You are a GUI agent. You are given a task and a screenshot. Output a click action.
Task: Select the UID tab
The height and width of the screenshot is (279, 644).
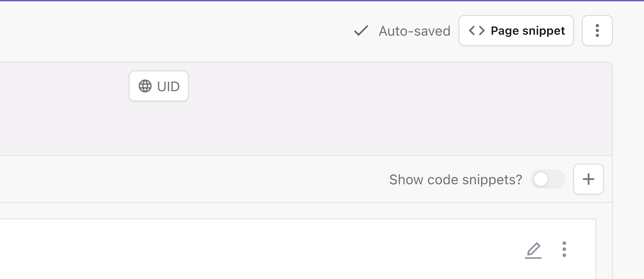pyautogui.click(x=158, y=86)
